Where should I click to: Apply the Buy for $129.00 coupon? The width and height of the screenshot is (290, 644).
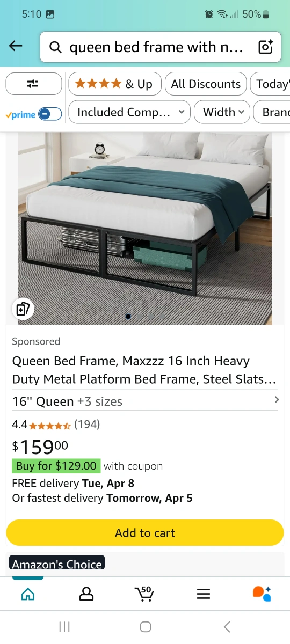coord(56,466)
